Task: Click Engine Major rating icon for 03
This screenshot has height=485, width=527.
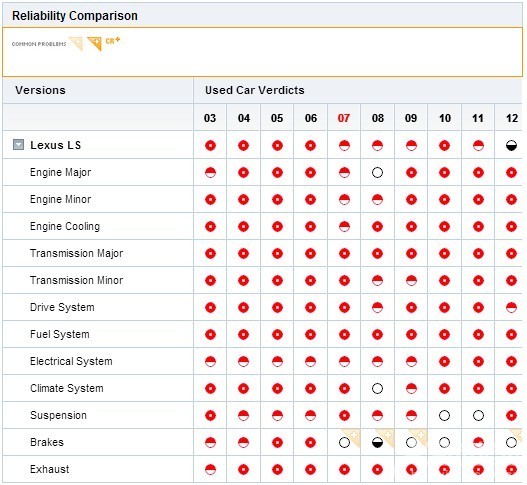Action: 210,173
